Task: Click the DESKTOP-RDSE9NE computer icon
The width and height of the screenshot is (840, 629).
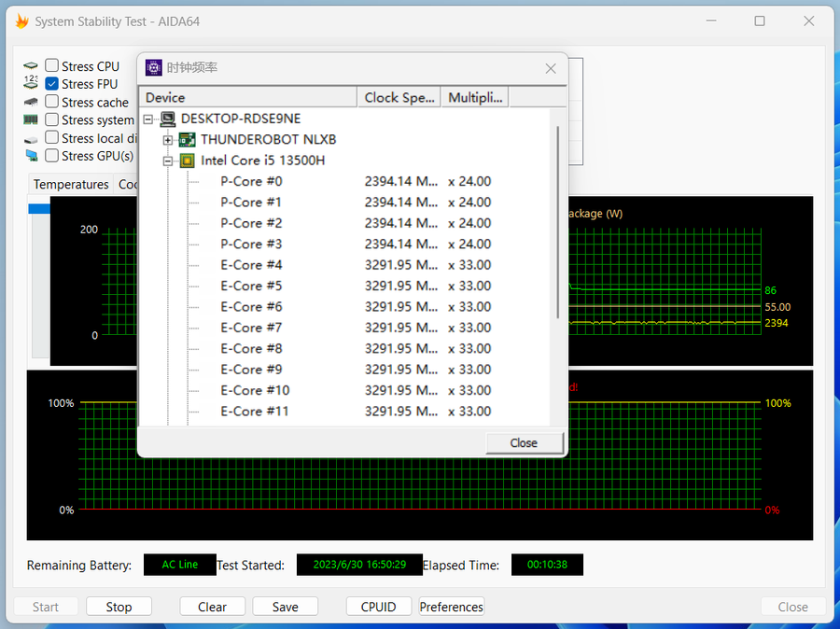Action: (x=168, y=119)
